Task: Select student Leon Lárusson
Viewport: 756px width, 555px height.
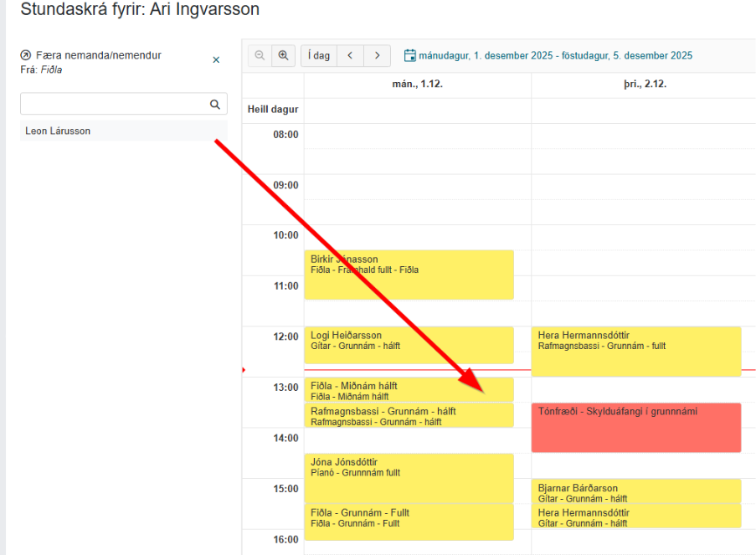Action: tap(123, 131)
